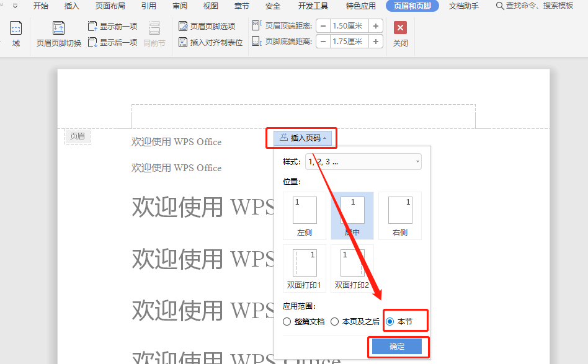Choose 左侧 page number position

tap(305, 216)
